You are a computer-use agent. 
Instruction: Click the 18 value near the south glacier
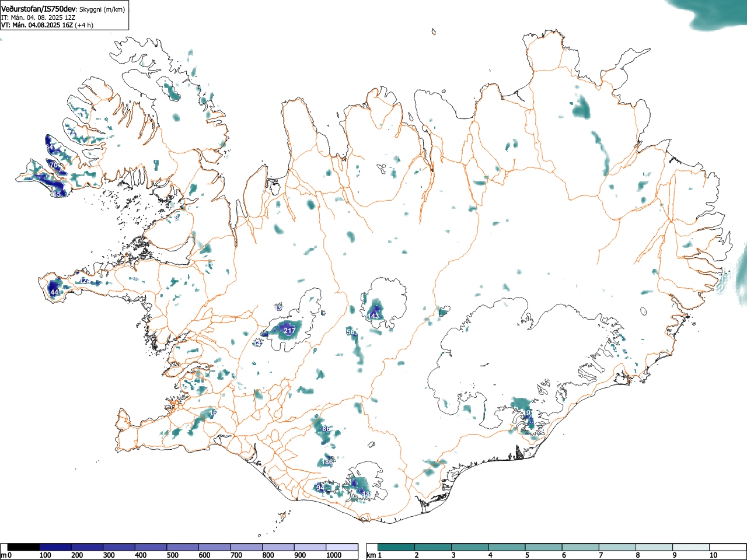(x=366, y=495)
